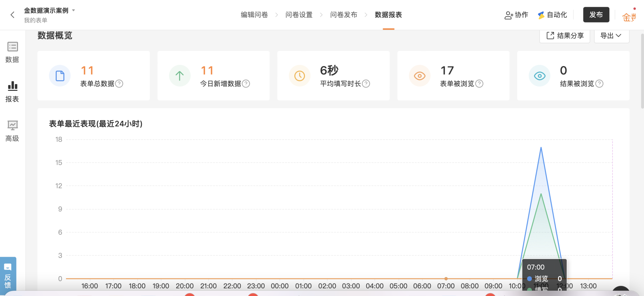Click the 18 value on the chart's vertical axis
Image resolution: width=644 pixels, height=296 pixels.
click(x=59, y=139)
